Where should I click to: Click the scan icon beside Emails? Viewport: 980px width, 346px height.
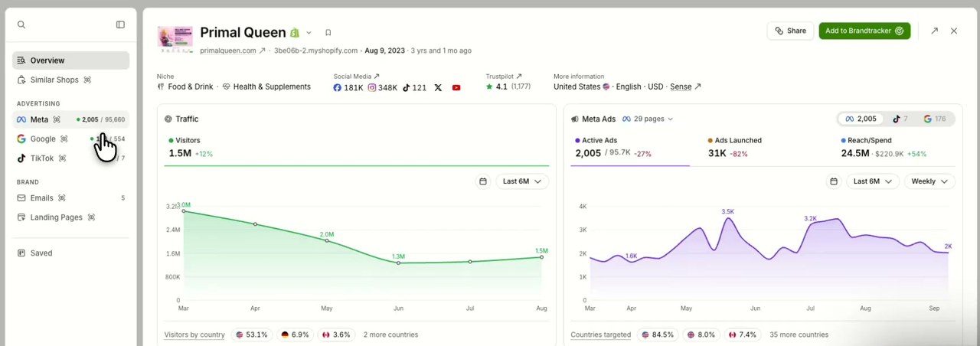(x=62, y=197)
